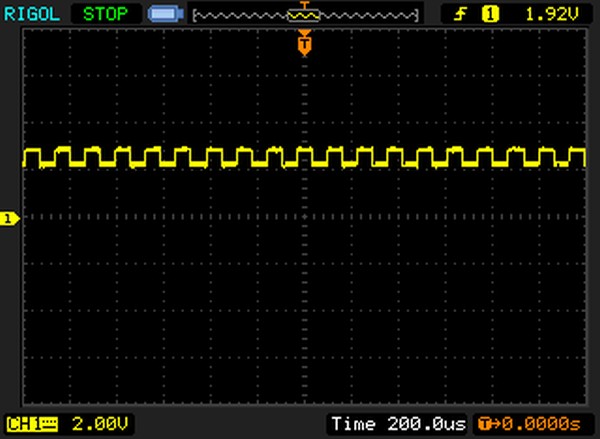Image resolution: width=600 pixels, height=439 pixels.
Task: Open the 2.00V vertical scale setting
Action: 101,424
